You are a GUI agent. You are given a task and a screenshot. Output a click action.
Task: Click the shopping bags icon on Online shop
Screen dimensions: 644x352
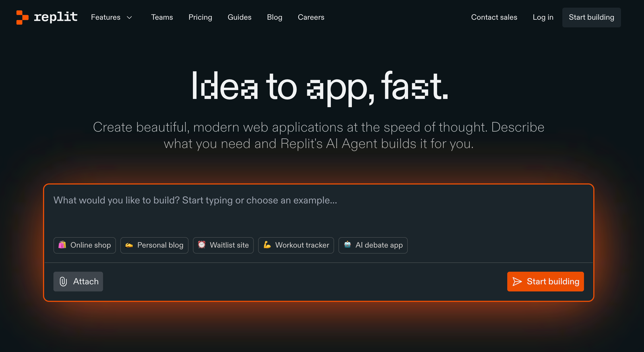tap(62, 244)
